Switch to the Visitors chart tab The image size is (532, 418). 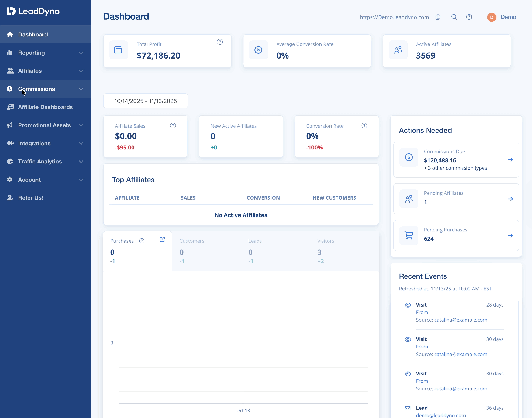345,251
